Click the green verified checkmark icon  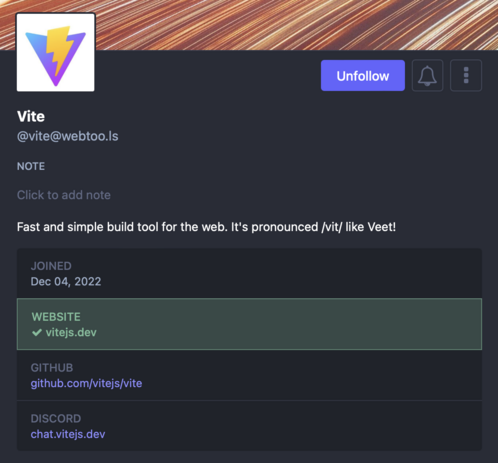(37, 332)
